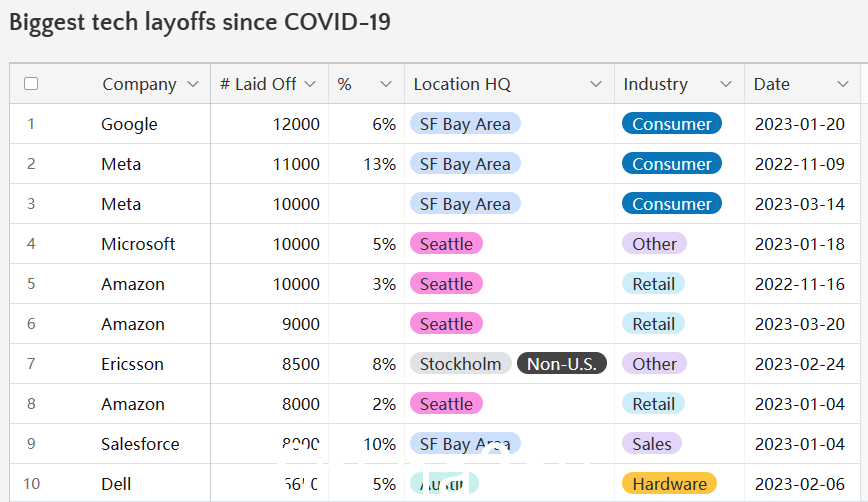
Task: Open the Date column dropdown chevron
Action: pos(843,84)
